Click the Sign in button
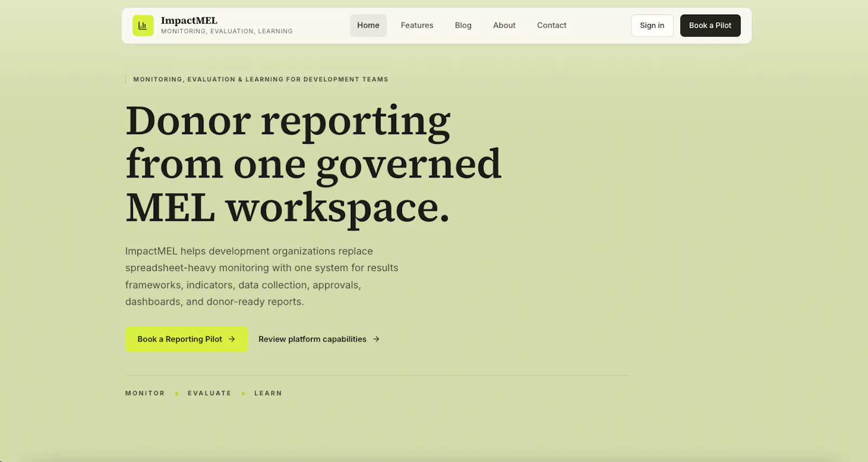 (652, 26)
